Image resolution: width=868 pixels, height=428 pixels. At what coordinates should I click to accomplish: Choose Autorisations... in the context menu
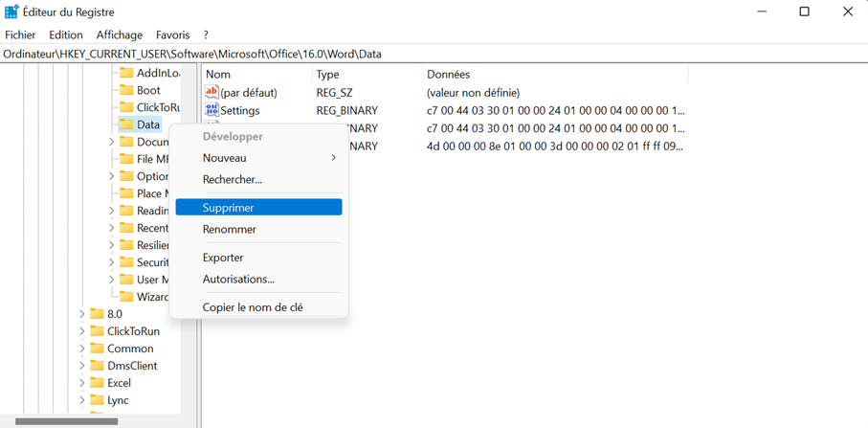(258, 279)
